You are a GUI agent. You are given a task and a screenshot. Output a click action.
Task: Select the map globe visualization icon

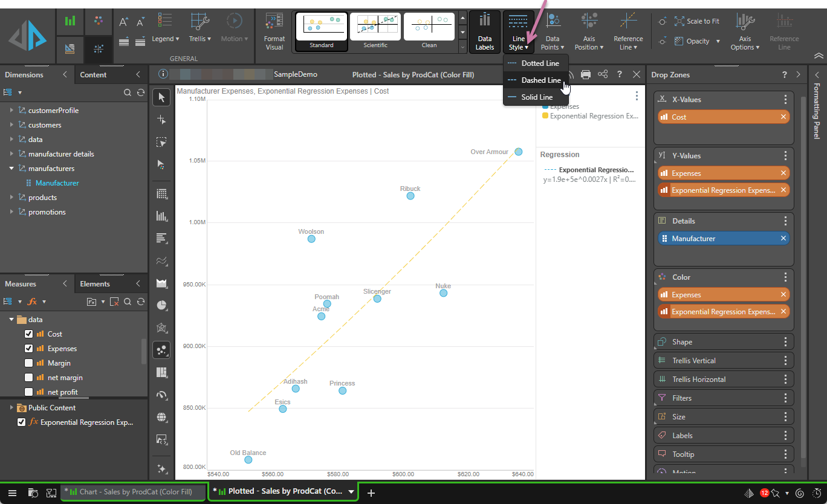point(161,417)
